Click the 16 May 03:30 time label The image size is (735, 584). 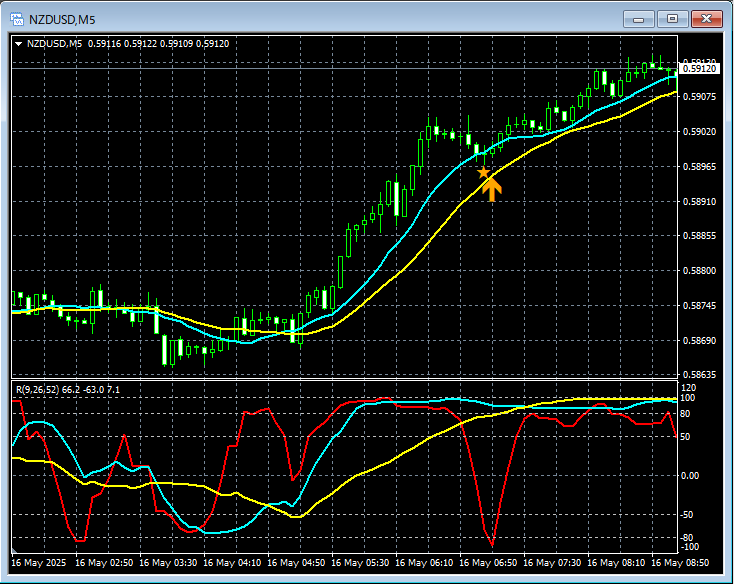[x=168, y=562]
